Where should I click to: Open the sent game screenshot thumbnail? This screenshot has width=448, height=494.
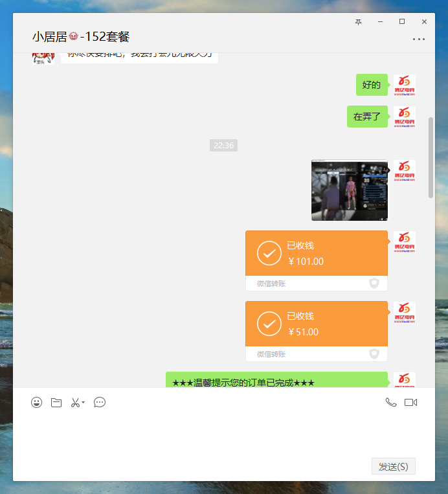tap(350, 190)
